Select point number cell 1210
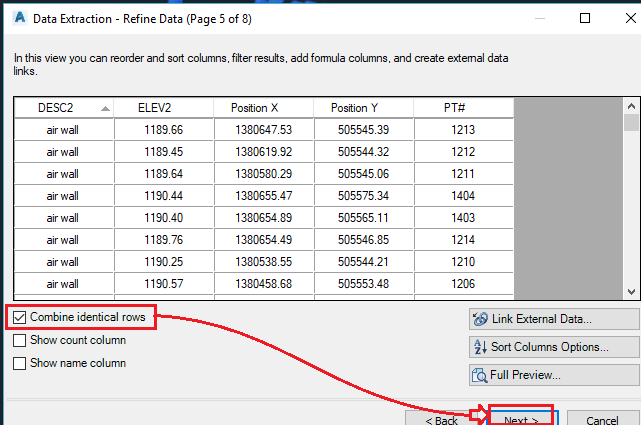Screen dimensions: 641x425 tap(464, 262)
